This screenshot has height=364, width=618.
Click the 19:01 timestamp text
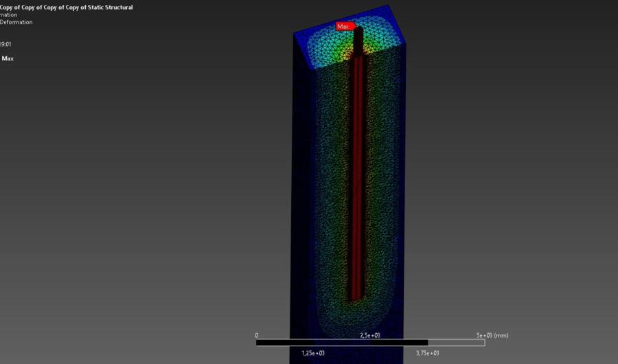5,44
